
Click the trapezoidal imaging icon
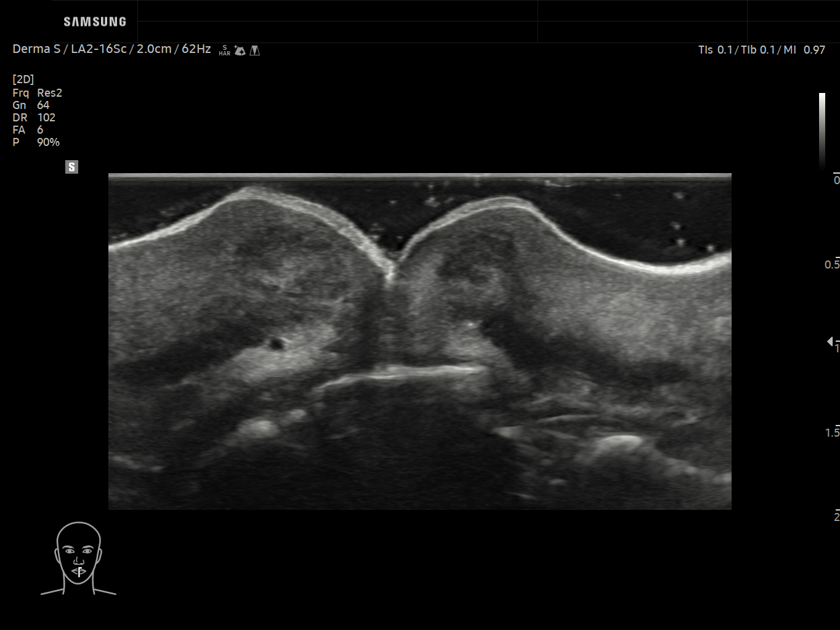coord(255,50)
